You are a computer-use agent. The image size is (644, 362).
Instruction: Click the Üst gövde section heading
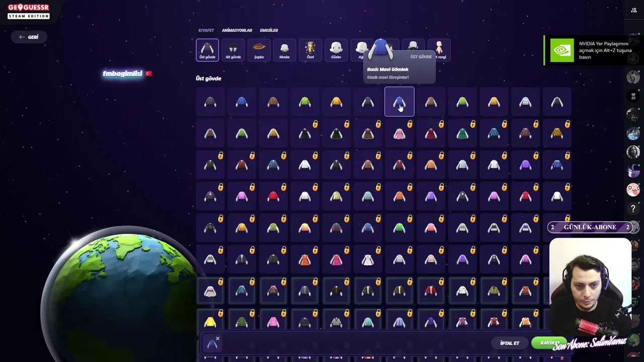click(208, 78)
